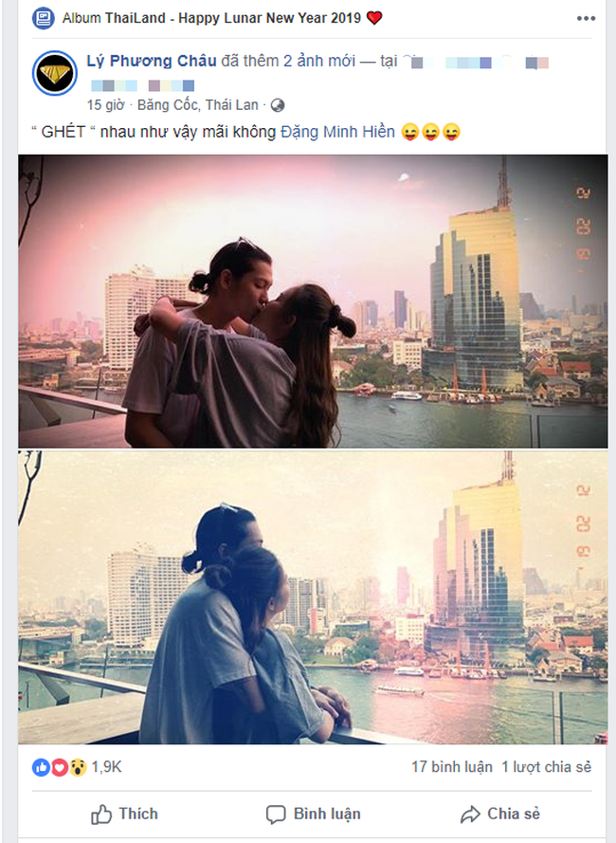Click the thumbs-up icon next to Thích
Image resolution: width=616 pixels, height=843 pixels.
[101, 815]
